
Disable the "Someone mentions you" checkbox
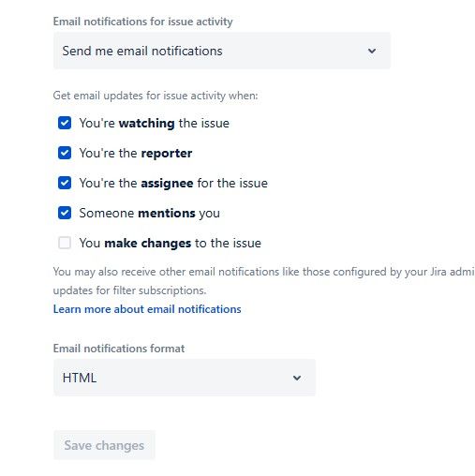point(65,213)
